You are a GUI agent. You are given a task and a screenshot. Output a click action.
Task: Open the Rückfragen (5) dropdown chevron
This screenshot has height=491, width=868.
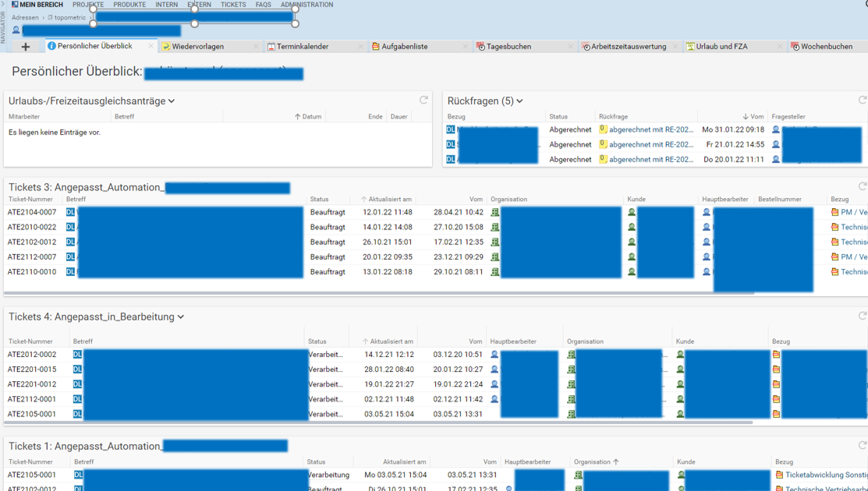pyautogui.click(x=519, y=101)
